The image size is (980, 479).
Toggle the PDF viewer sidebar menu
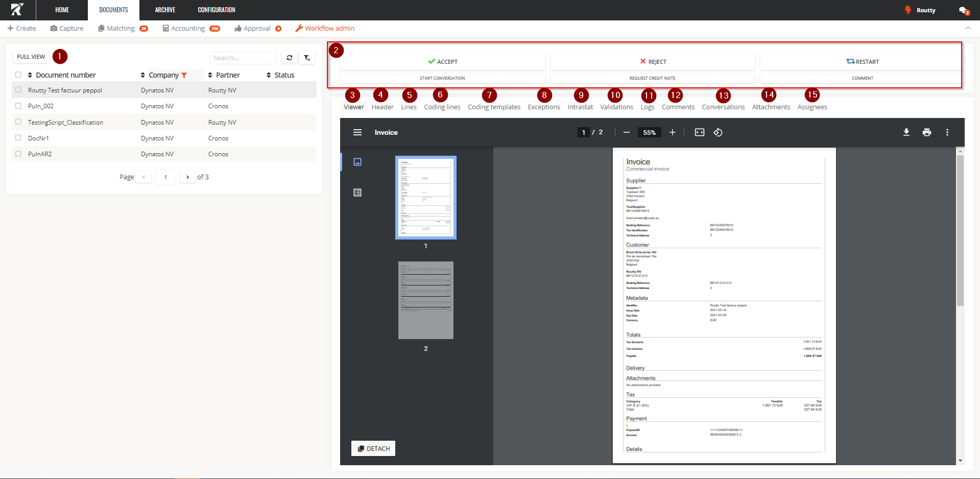pos(357,132)
